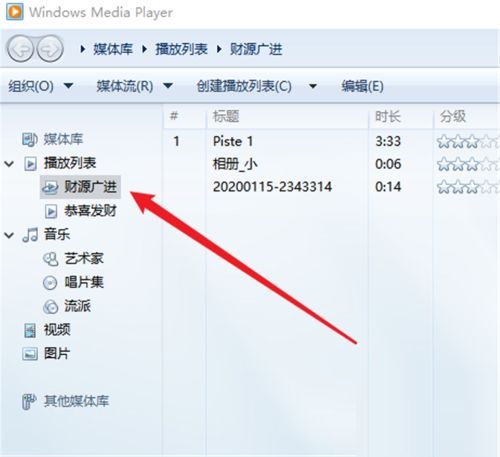Open the 媒体流(R) menu
The height and width of the screenshot is (457, 500).
(x=125, y=86)
